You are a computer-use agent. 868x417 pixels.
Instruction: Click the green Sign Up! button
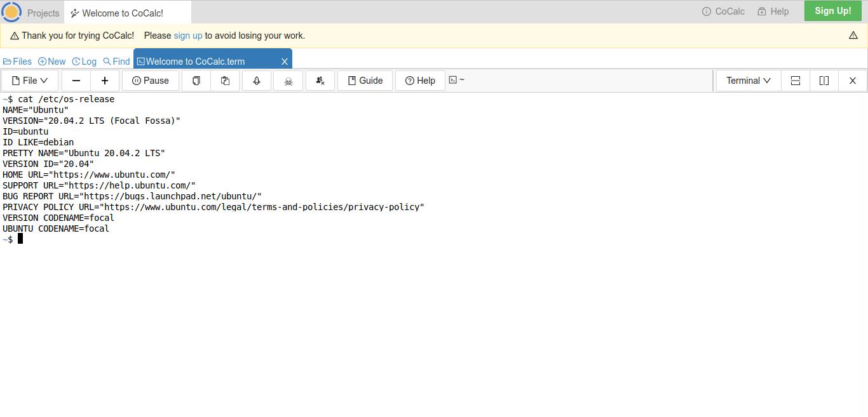[833, 11]
